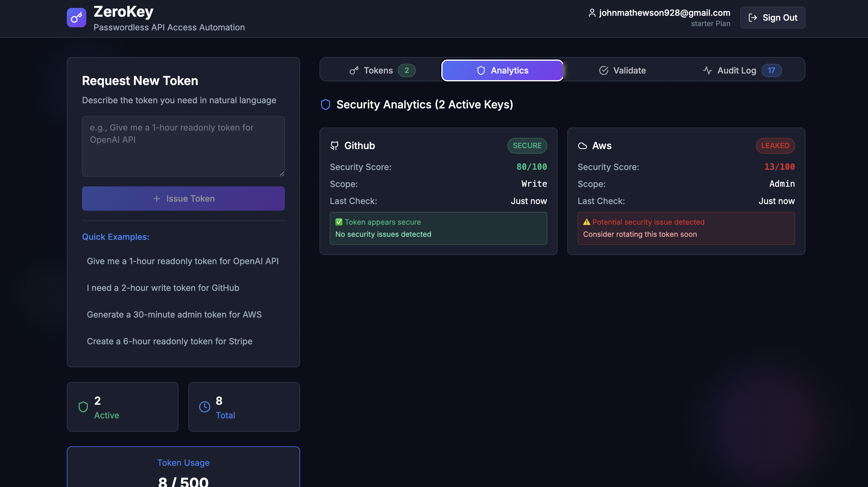Click the Sign Out button
This screenshot has width=868, height=487.
(772, 18)
